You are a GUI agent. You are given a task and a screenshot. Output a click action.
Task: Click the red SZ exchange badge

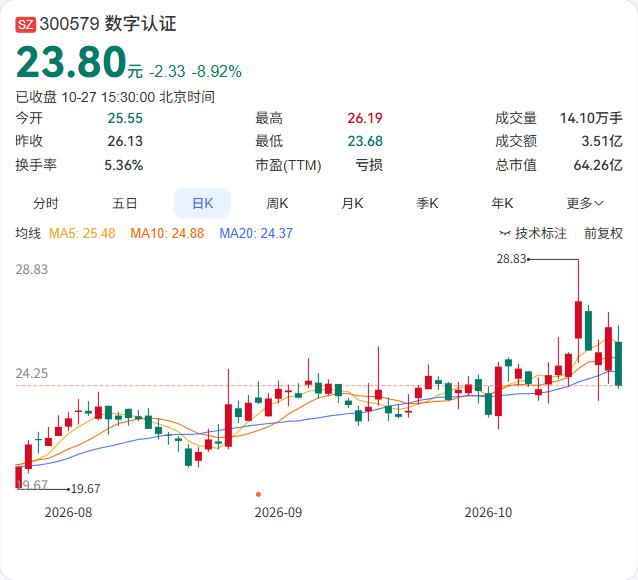click(26, 24)
